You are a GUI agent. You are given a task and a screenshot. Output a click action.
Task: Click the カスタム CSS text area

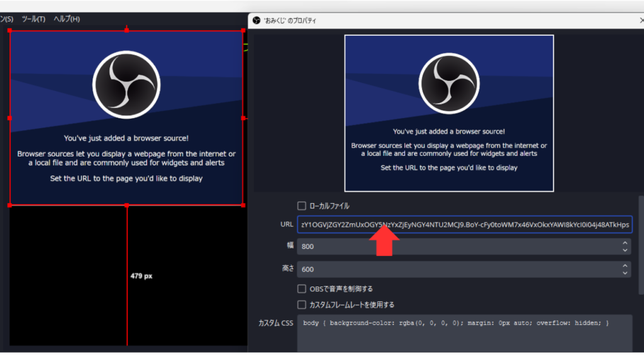[465, 333]
